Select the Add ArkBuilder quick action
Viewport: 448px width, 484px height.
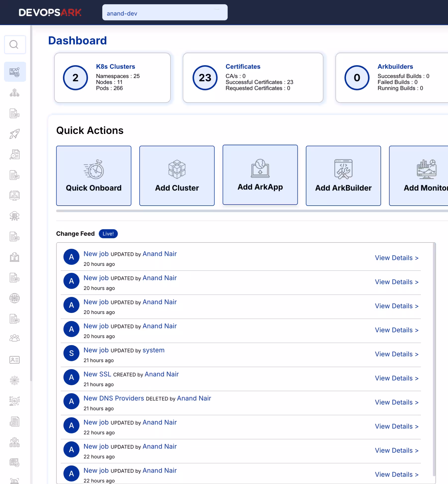[x=343, y=176]
